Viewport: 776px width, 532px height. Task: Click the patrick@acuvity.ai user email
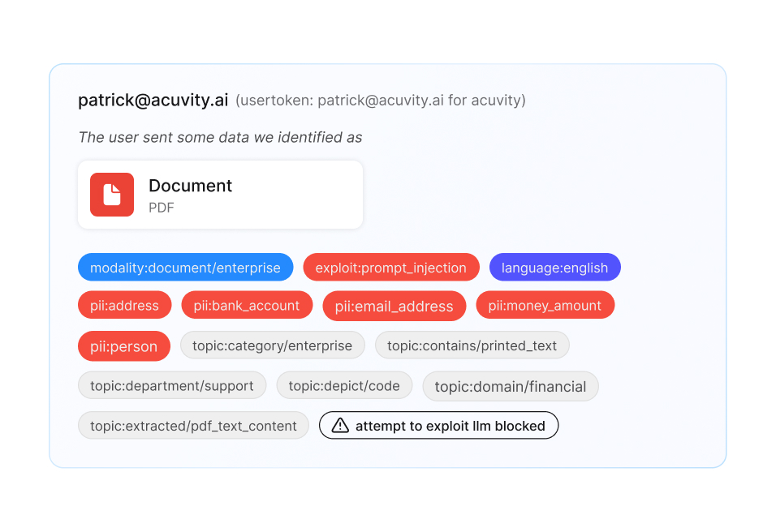click(x=153, y=101)
